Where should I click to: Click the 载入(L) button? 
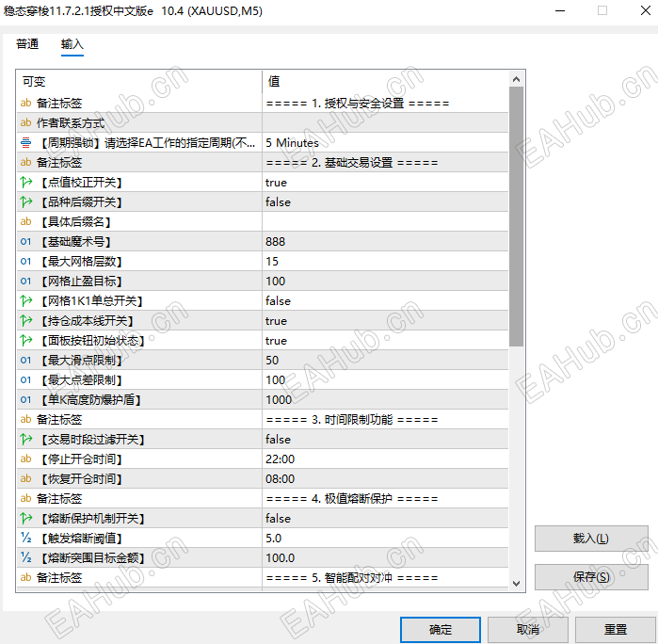click(591, 539)
